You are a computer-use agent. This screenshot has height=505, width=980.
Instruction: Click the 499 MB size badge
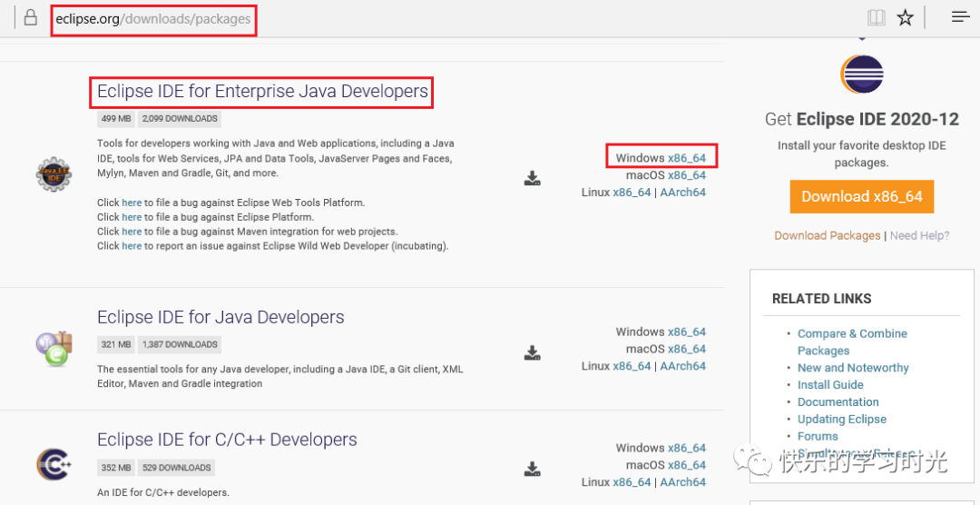point(116,119)
